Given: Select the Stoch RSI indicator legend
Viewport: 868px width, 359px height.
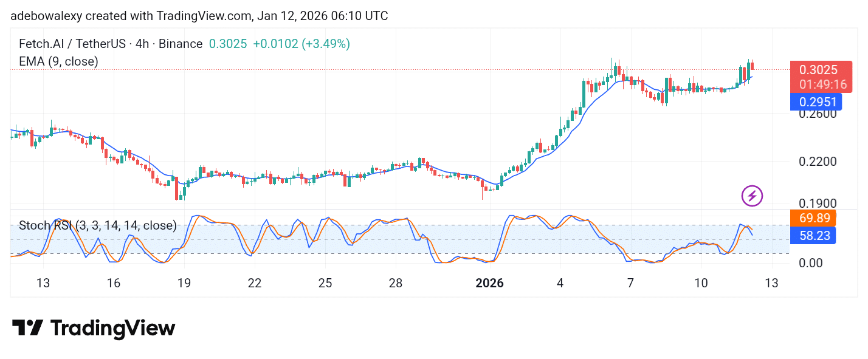Looking at the screenshot, I should point(97,225).
